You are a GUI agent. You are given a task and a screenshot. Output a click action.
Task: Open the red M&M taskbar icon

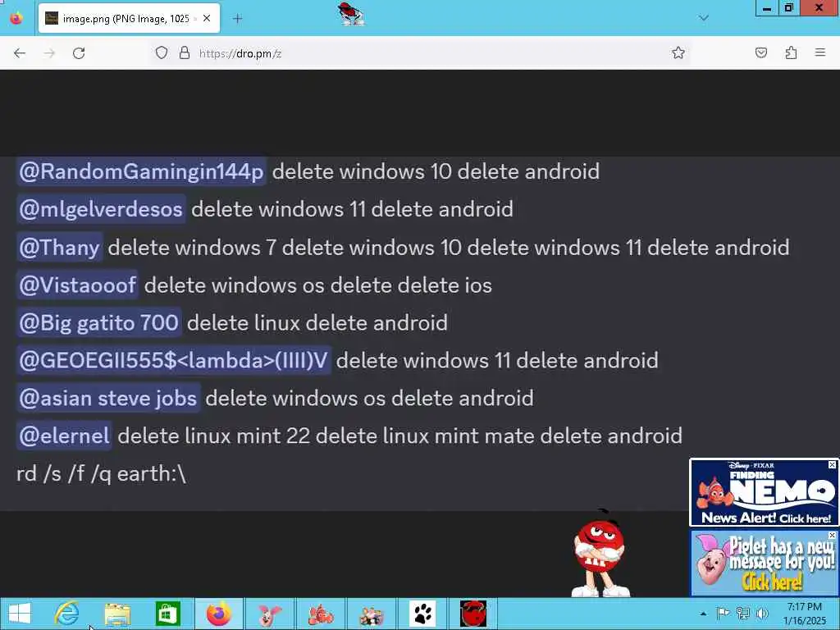[473, 614]
